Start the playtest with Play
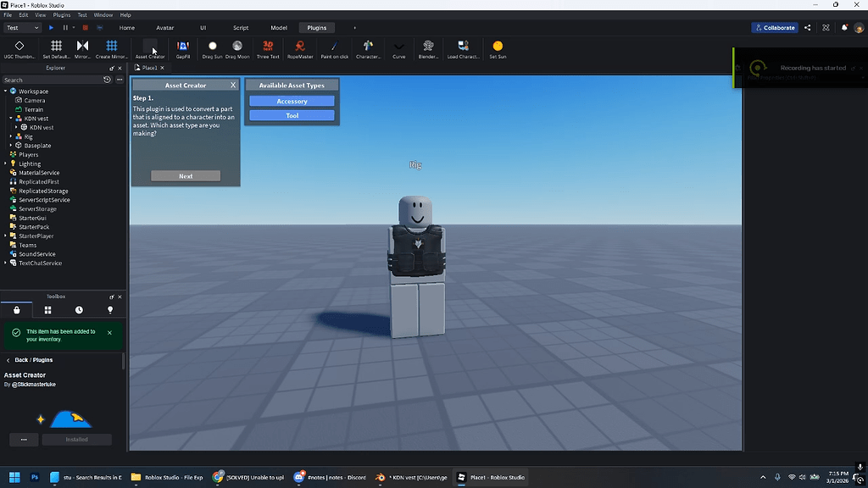The image size is (868, 488). pos(51,28)
